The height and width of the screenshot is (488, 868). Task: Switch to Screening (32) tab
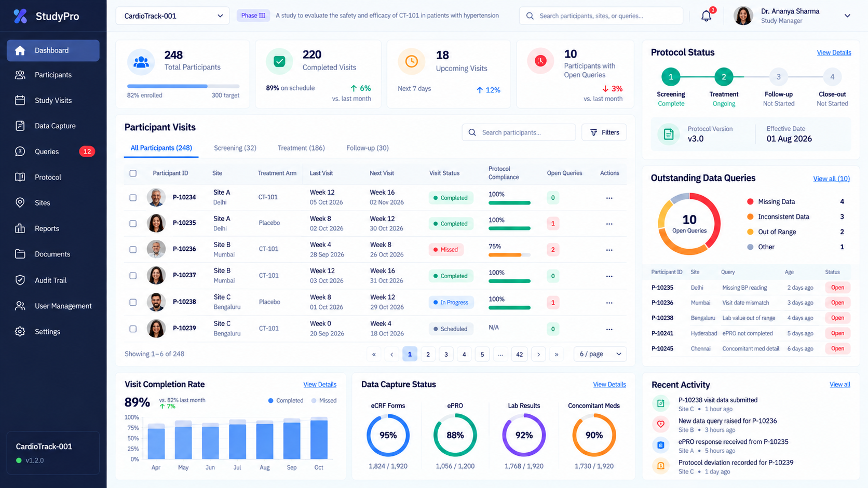pyautogui.click(x=235, y=148)
